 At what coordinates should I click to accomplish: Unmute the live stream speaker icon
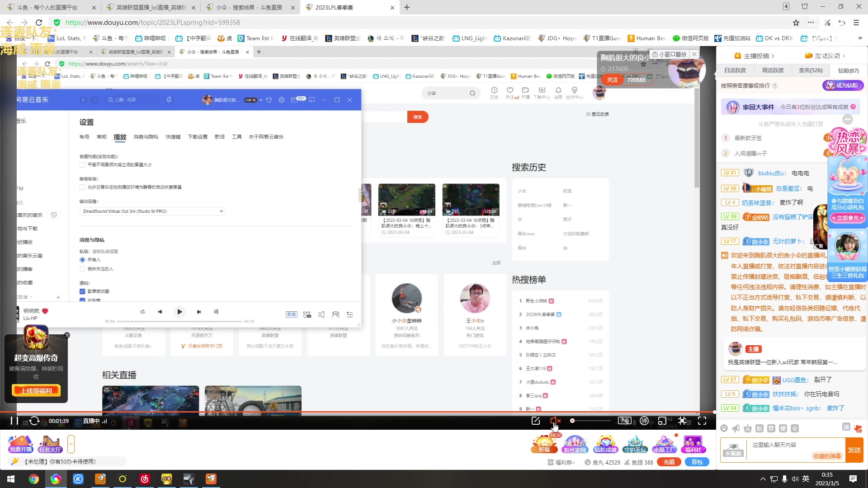point(555,421)
